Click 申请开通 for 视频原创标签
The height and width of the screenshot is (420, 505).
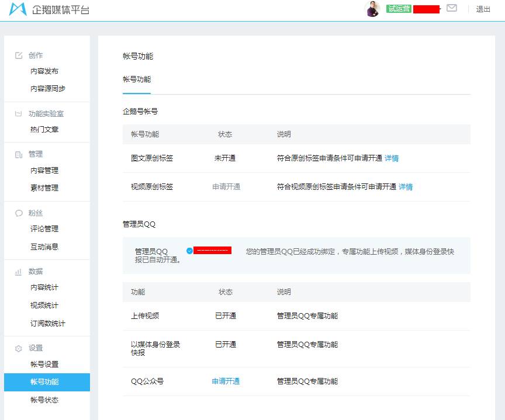226,188
